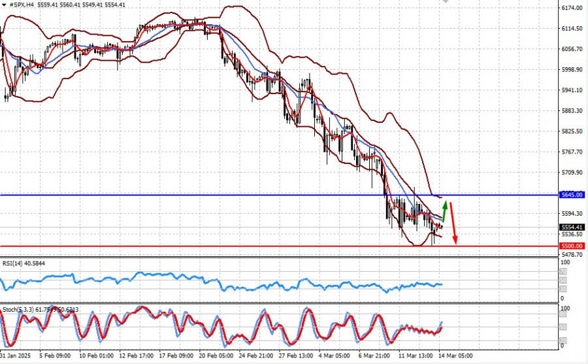The height and width of the screenshot is (364, 588).
Task: Click the 80 level on Stochastic scale
Action: click(563, 314)
